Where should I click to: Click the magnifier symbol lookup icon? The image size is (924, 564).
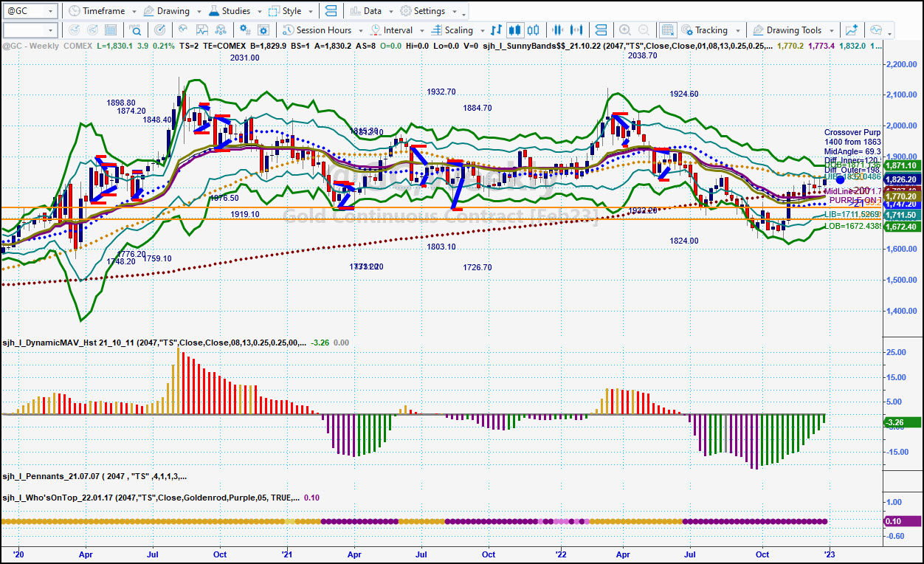[x=136, y=30]
